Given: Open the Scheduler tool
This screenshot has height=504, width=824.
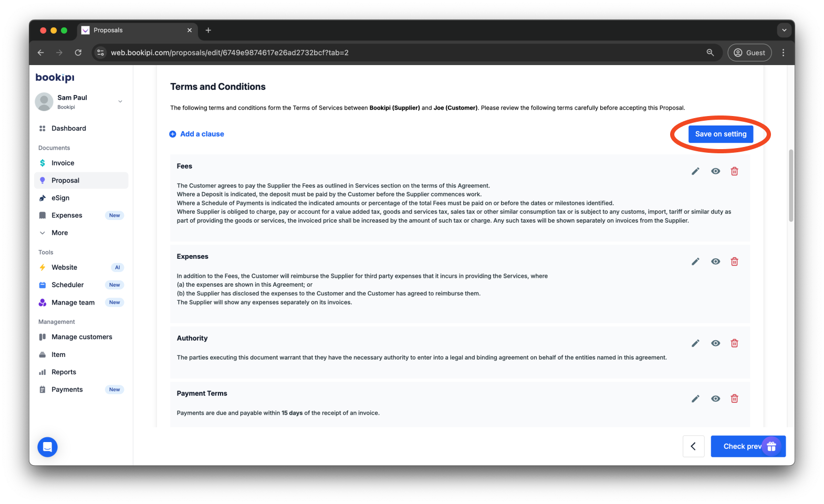Looking at the screenshot, I should [68, 285].
